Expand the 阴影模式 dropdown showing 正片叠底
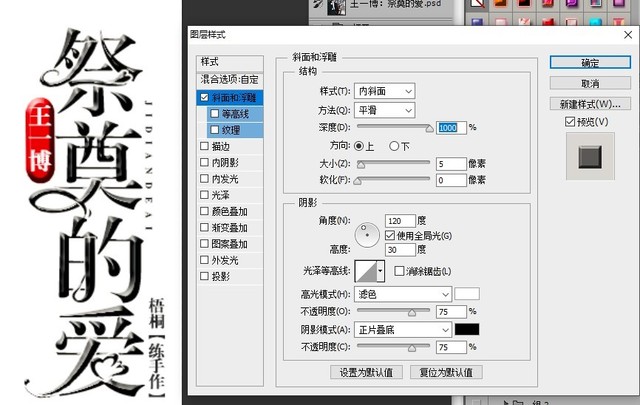 coord(405,329)
